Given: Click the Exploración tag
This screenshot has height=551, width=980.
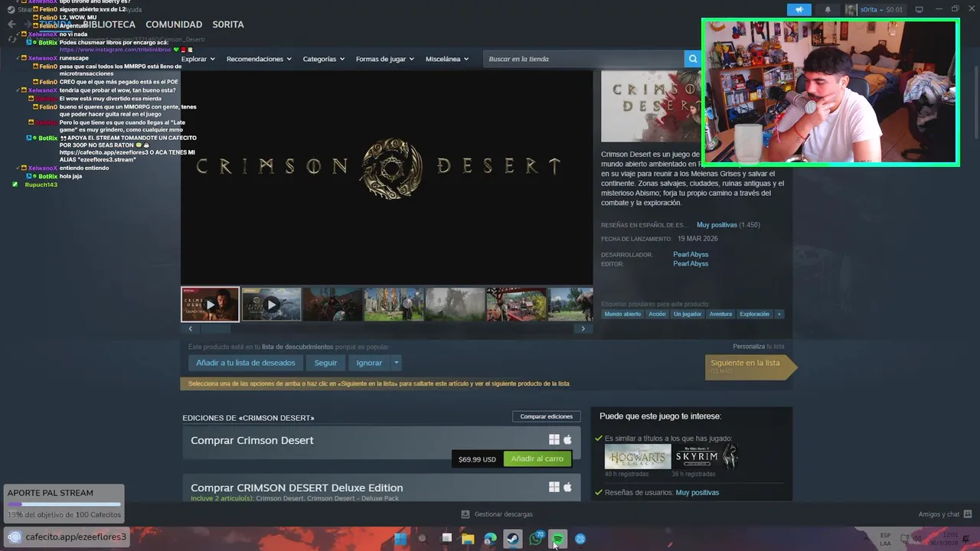Looking at the screenshot, I should pos(754,314).
